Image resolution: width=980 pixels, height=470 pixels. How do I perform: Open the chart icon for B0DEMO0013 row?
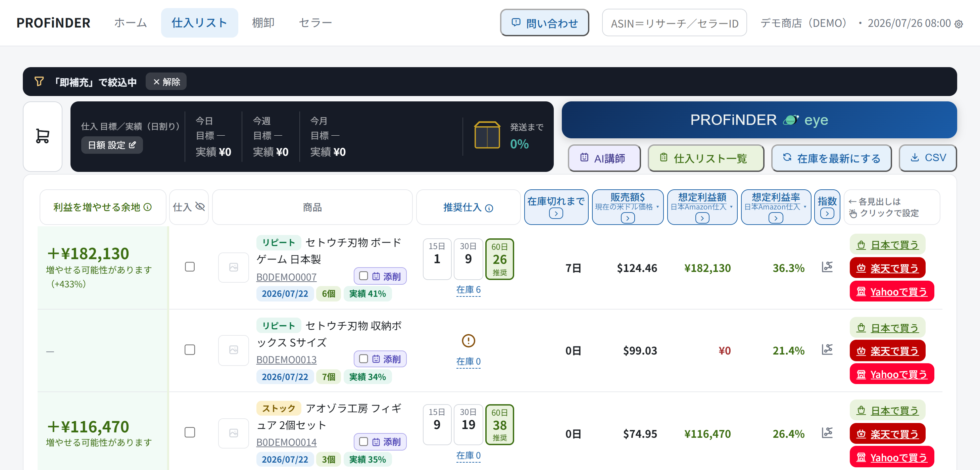[x=827, y=349]
